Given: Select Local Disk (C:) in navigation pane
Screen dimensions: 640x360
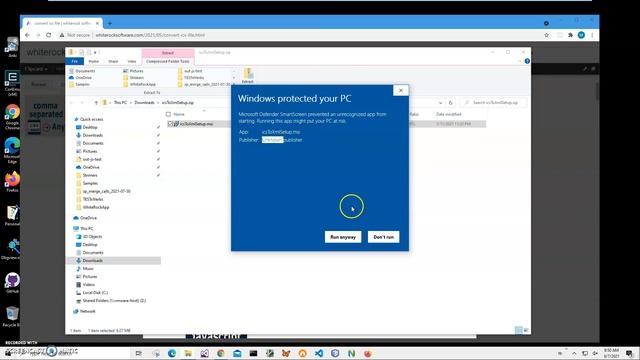Looking at the screenshot, I should click(92, 293).
